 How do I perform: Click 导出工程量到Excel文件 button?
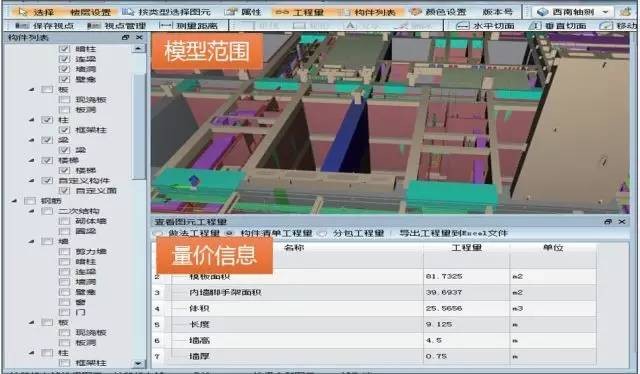(453, 233)
